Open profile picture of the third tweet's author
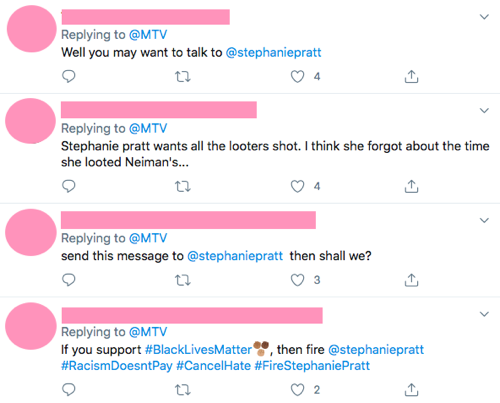Image resolution: width=500 pixels, height=403 pixels. tap(31, 232)
